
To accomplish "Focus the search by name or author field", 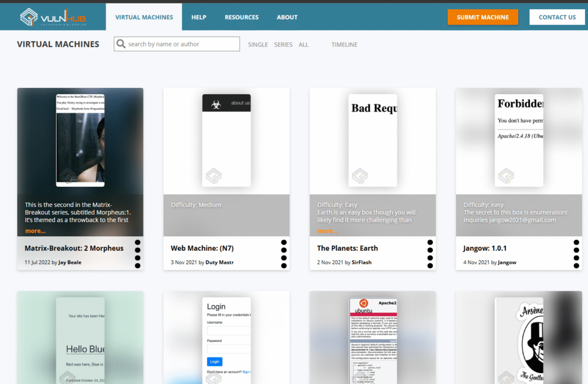I will [x=181, y=44].
